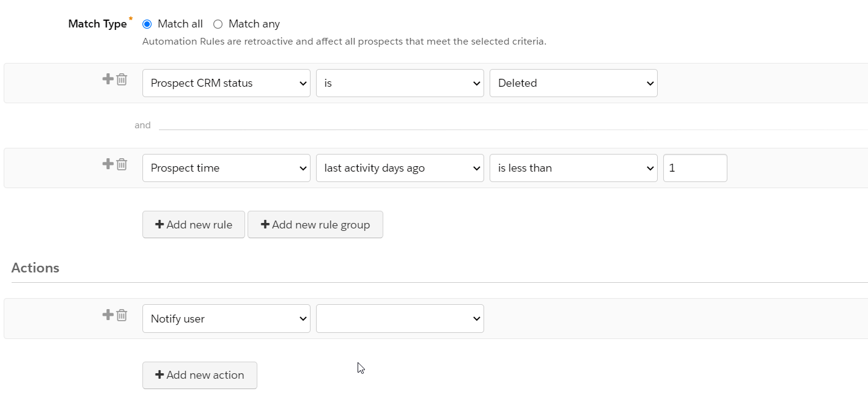Click the Add new rule button
This screenshot has width=868, height=405.
click(194, 225)
